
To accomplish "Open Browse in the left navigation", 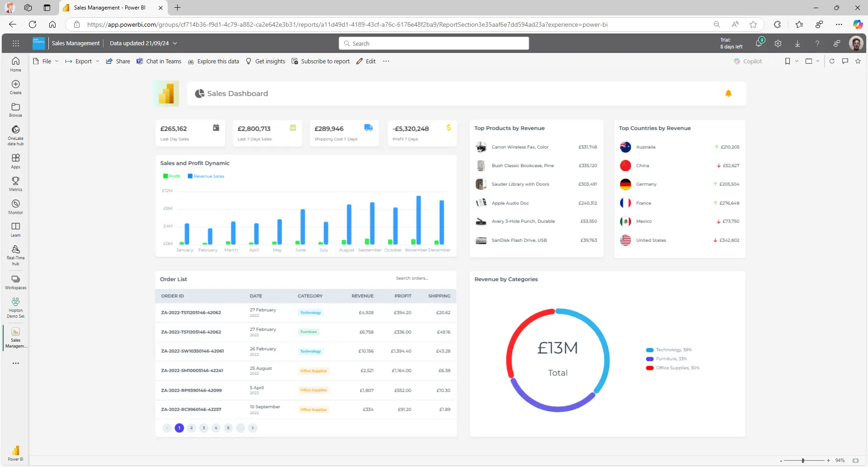I will pyautogui.click(x=15, y=110).
